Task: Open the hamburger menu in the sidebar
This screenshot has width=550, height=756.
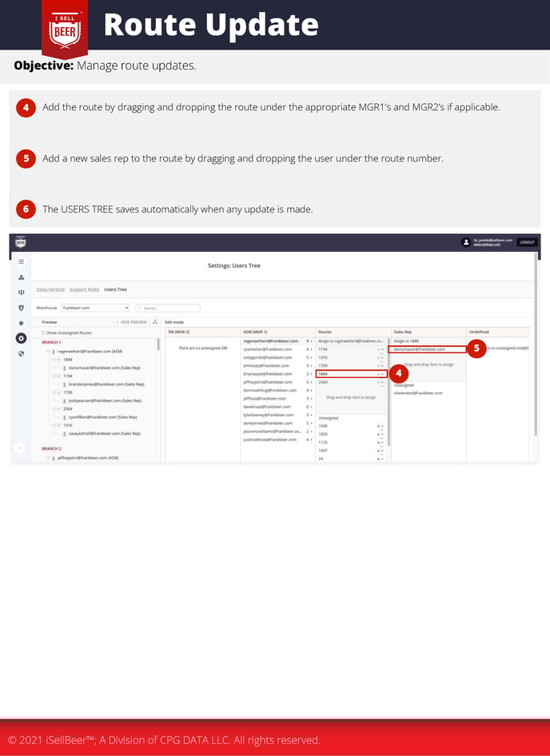Action: click(x=21, y=261)
